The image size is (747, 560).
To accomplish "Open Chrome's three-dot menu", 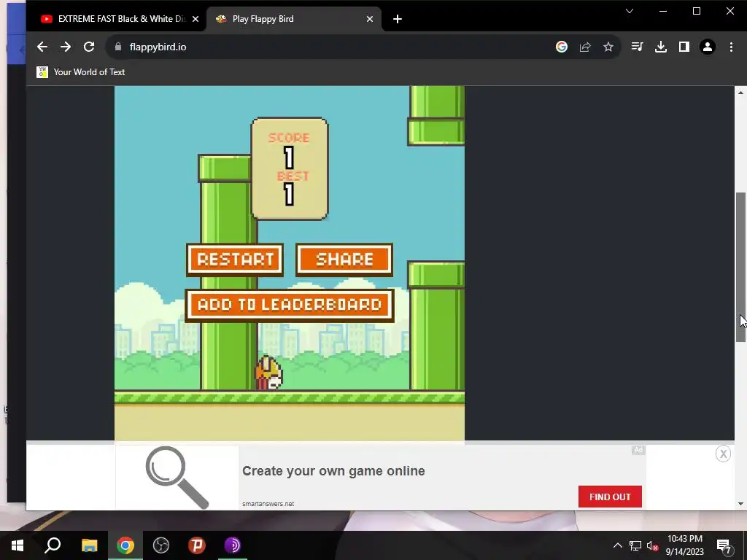I will click(x=731, y=47).
